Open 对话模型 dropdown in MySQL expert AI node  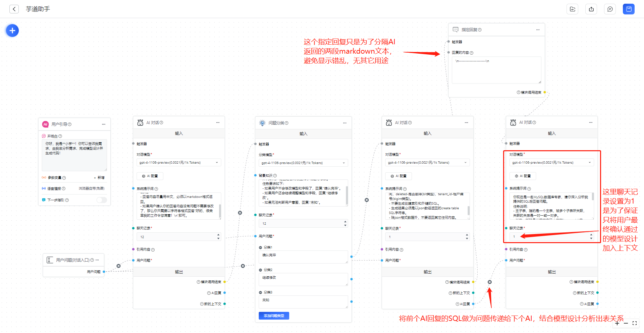552,163
